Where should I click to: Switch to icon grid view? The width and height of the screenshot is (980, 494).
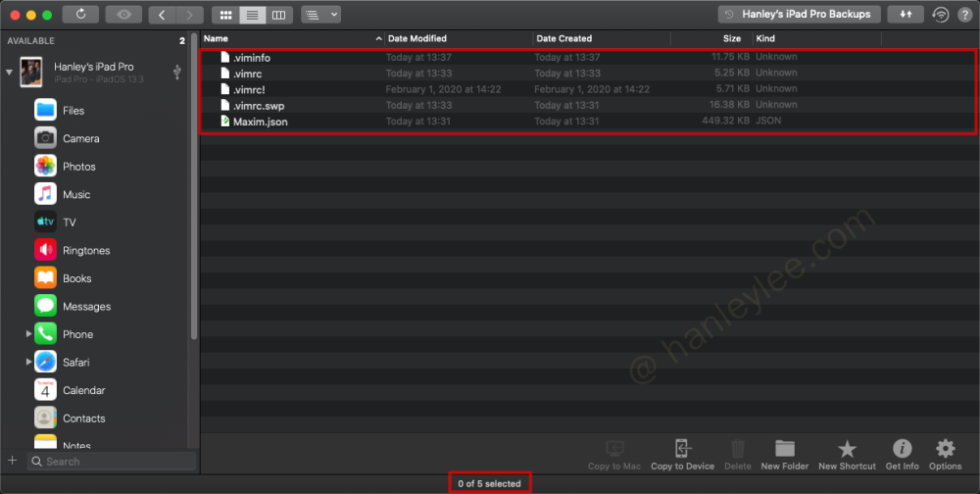tap(225, 15)
